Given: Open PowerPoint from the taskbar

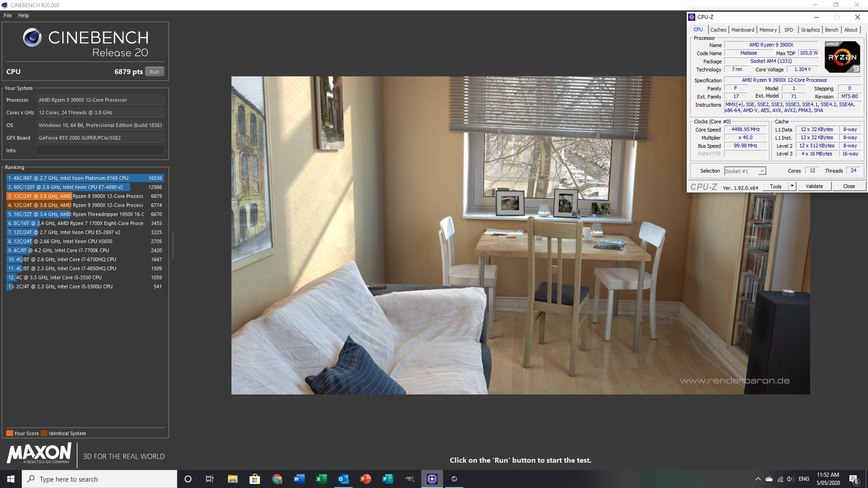Looking at the screenshot, I should [x=366, y=479].
